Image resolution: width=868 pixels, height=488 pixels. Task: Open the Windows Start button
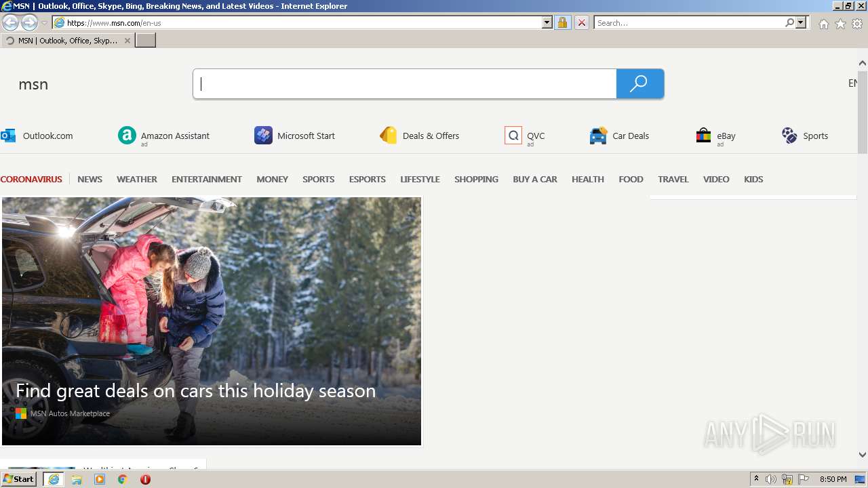point(18,479)
